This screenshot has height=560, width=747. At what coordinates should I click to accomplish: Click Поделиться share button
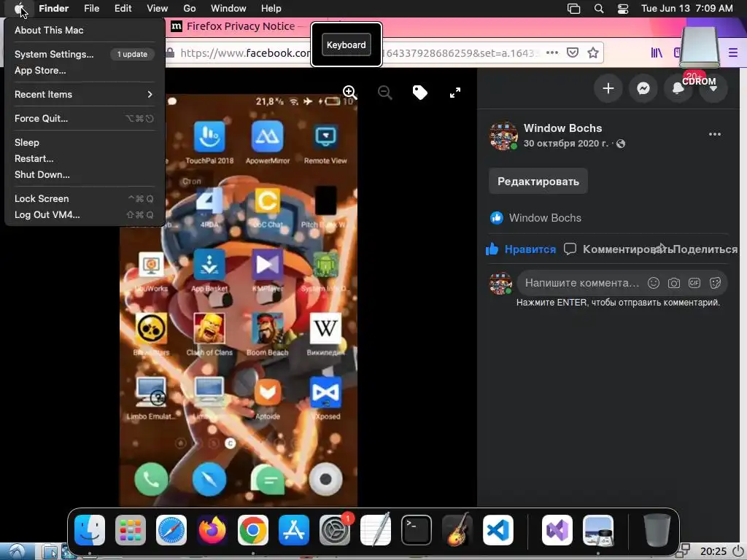click(705, 249)
